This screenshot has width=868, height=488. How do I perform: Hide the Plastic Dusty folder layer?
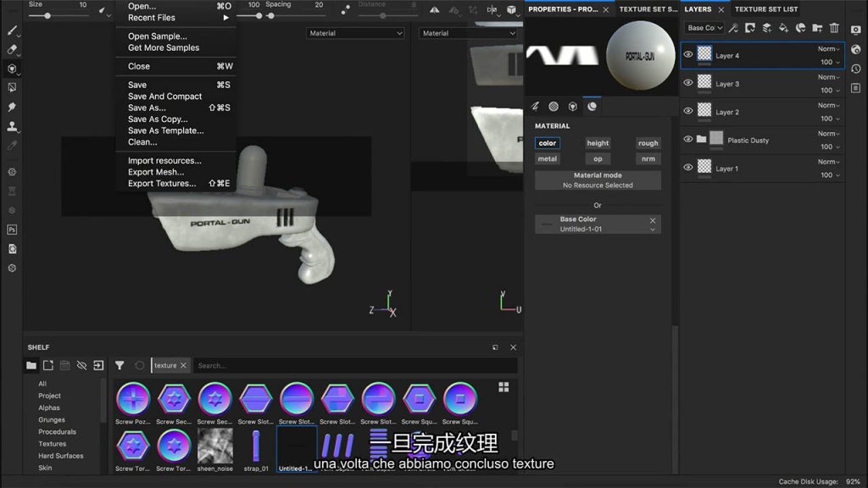pyautogui.click(x=688, y=139)
